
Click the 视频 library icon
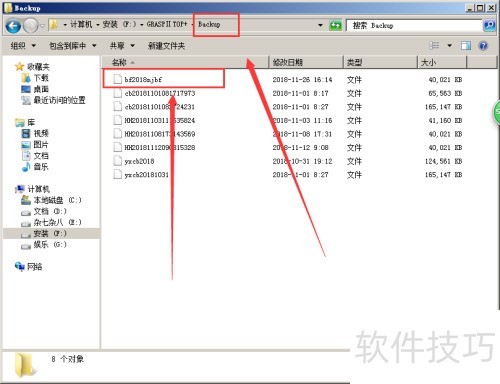26,133
